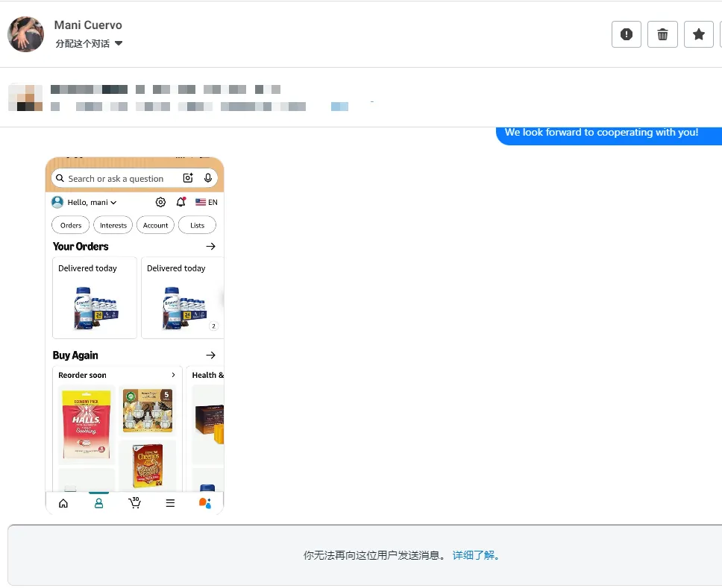Viewport: 722px width, 588px height.
Task: Open the cart icon showing 30
Action: pos(134,502)
